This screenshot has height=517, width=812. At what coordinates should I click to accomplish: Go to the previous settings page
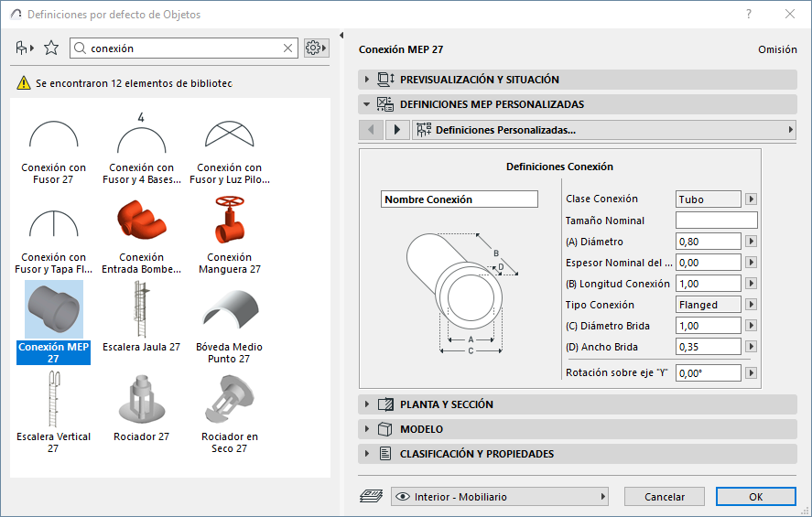coord(371,129)
